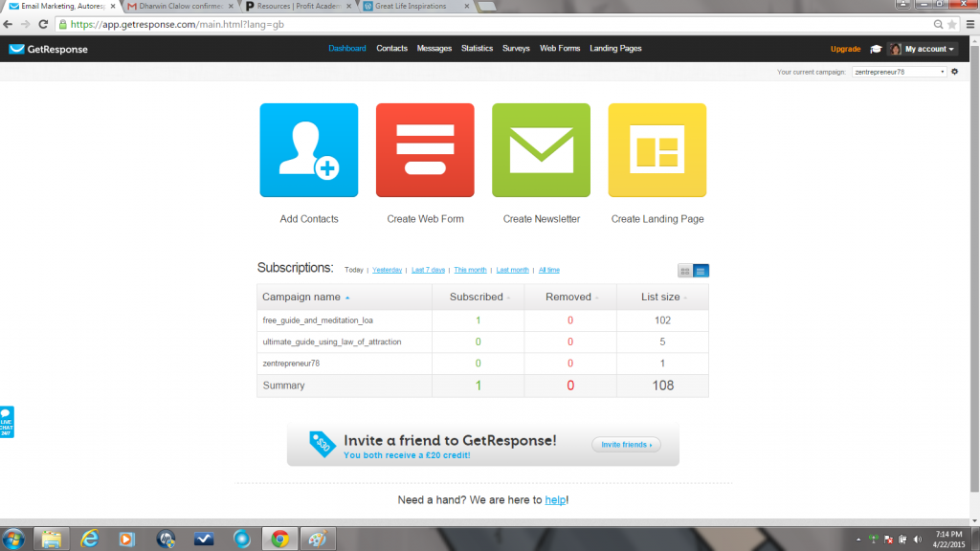The image size is (980, 551).
Task: Open campaign free_guide_and_meditation_loa
Action: (x=318, y=320)
